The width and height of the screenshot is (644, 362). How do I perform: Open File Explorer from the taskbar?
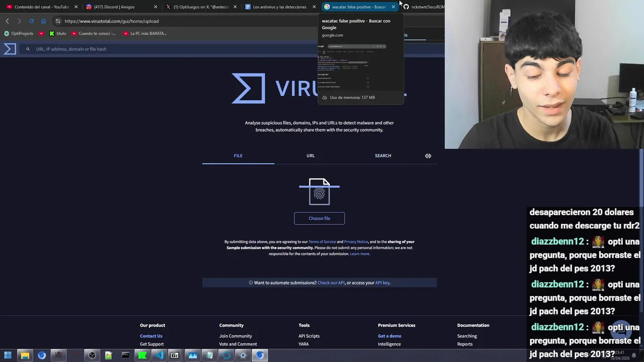coord(25,355)
